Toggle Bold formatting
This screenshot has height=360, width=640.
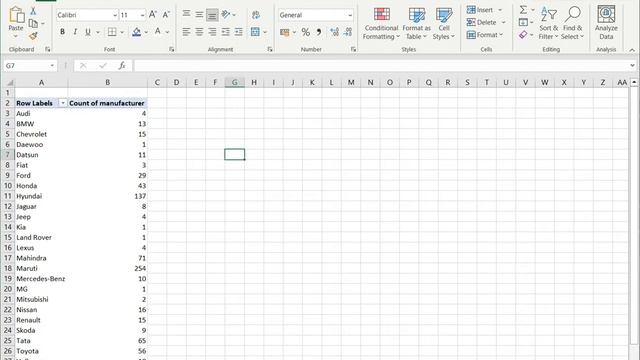62,31
